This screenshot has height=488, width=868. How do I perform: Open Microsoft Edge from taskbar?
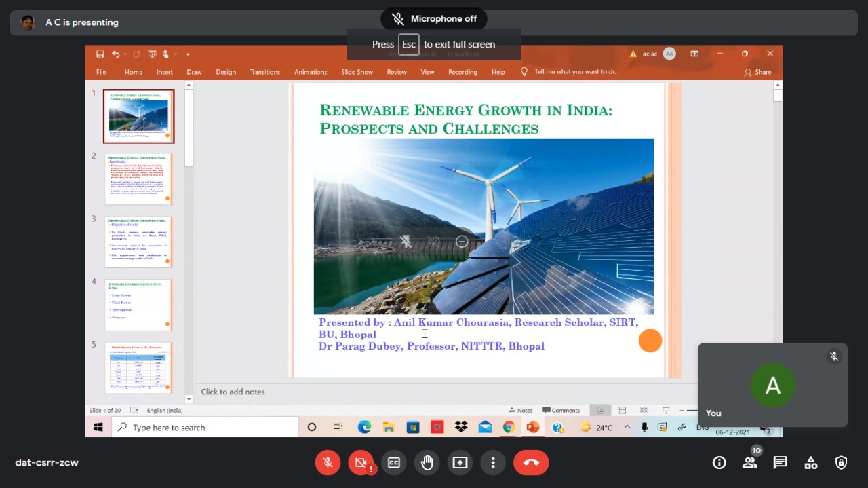tap(364, 428)
